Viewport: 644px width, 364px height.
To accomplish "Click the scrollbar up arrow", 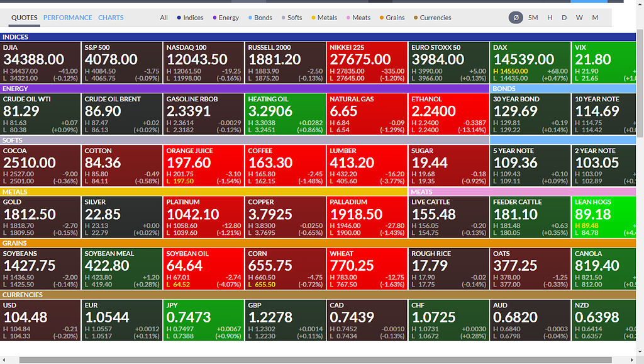I will (x=640, y=29).
